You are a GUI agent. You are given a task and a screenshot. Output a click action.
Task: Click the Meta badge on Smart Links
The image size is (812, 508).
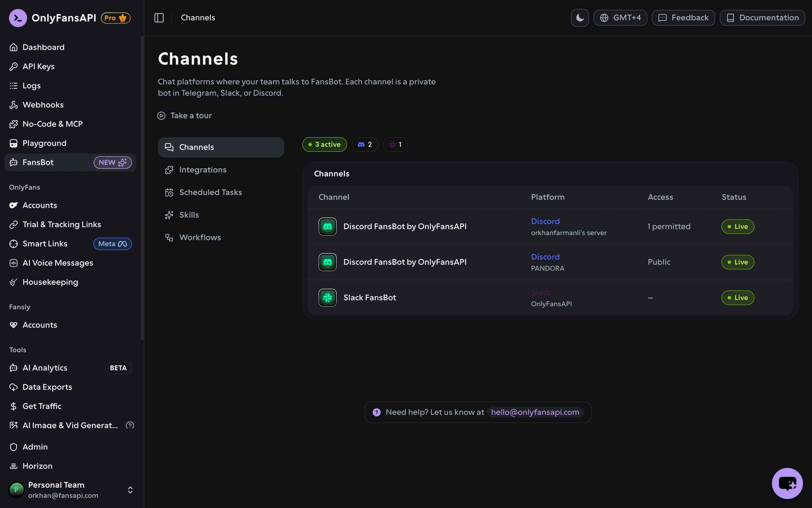(112, 244)
